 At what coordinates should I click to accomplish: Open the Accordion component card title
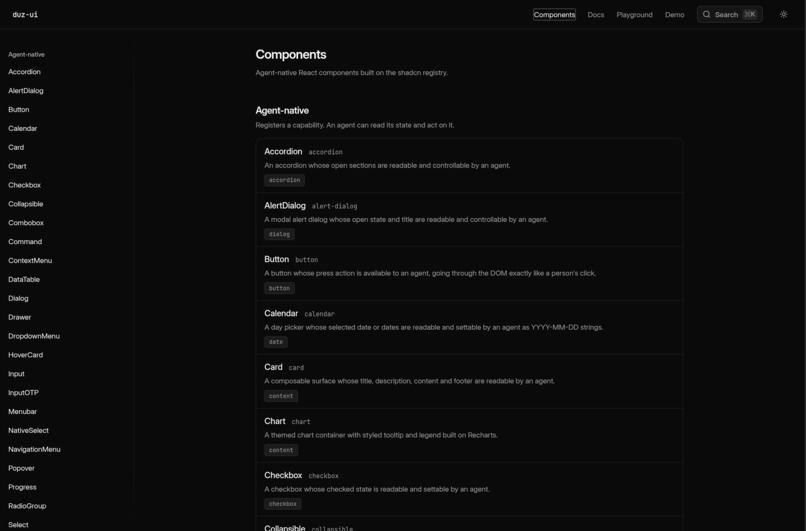click(283, 151)
